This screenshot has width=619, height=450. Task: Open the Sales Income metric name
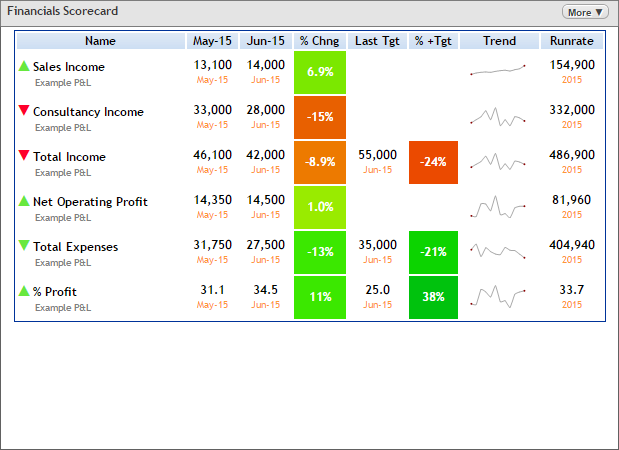pyautogui.click(x=69, y=67)
